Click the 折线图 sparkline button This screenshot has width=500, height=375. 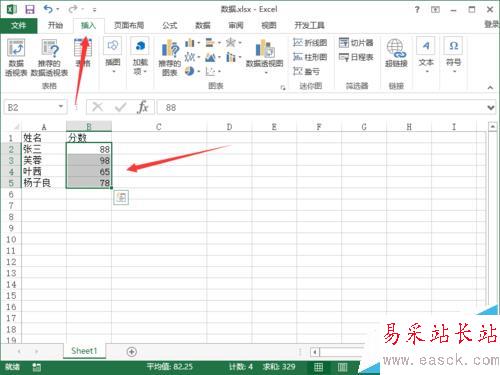[310, 43]
